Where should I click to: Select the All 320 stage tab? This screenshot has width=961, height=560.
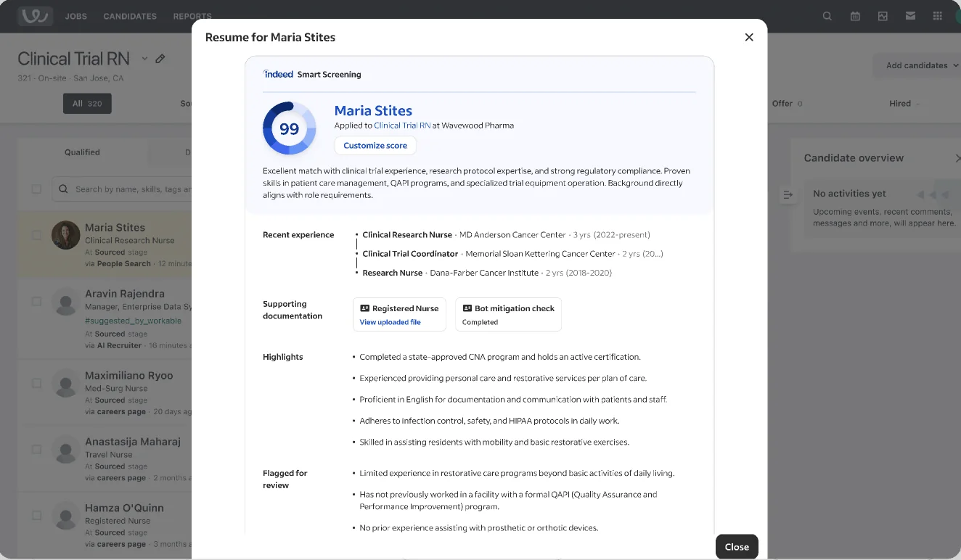tap(87, 104)
